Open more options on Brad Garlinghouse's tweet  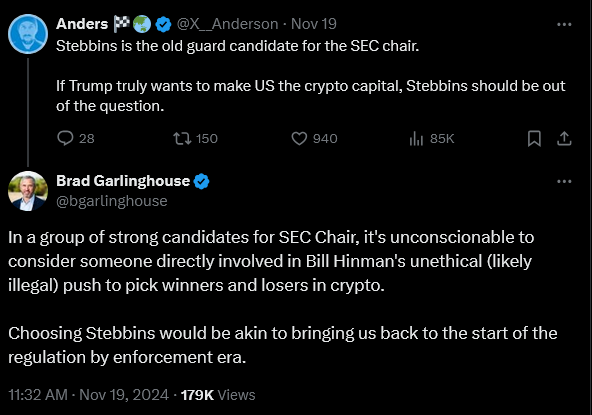click(x=564, y=182)
